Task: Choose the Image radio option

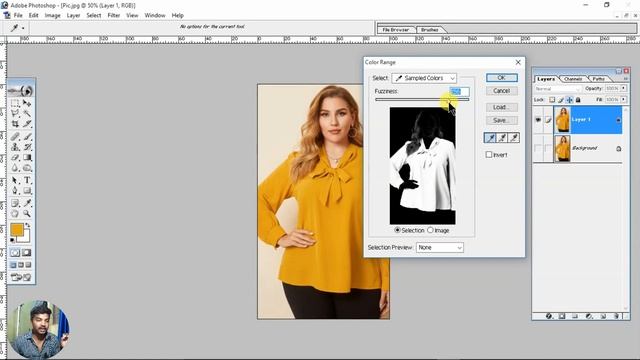Action: (x=430, y=230)
